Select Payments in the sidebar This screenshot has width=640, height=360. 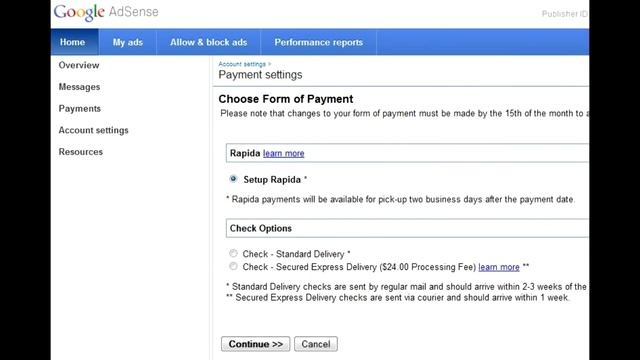click(x=80, y=109)
